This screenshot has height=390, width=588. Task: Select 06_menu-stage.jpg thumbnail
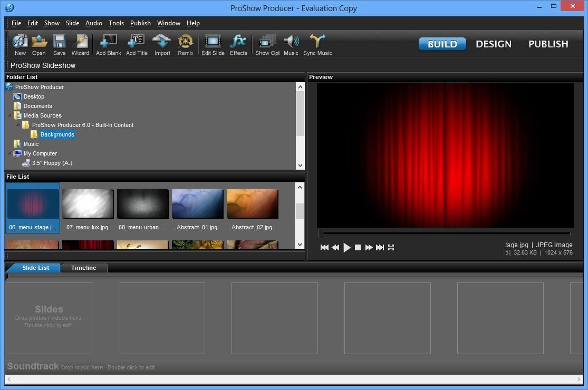tap(33, 208)
